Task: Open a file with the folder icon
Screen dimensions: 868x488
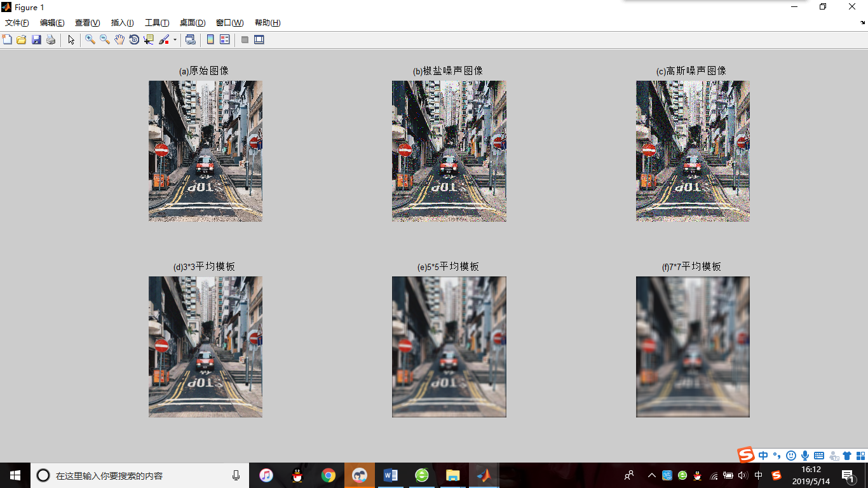Action: coord(21,40)
